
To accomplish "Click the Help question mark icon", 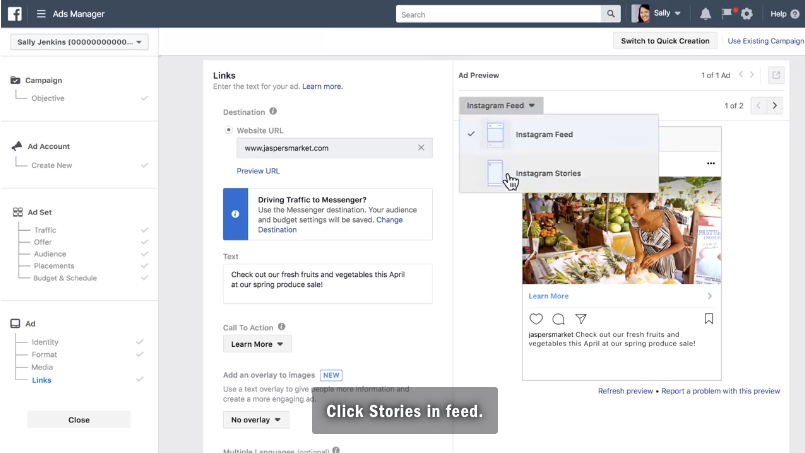I will 795,14.
